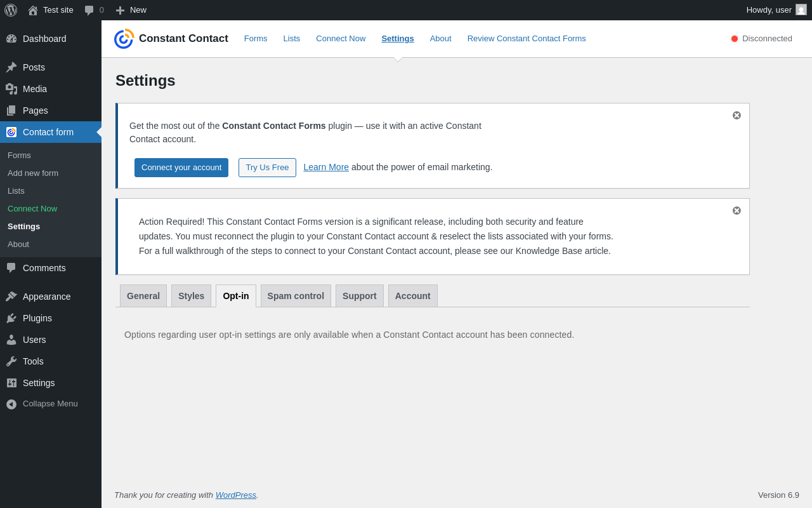The width and height of the screenshot is (812, 508).
Task: Click the Try Us Free button
Action: pos(267,168)
